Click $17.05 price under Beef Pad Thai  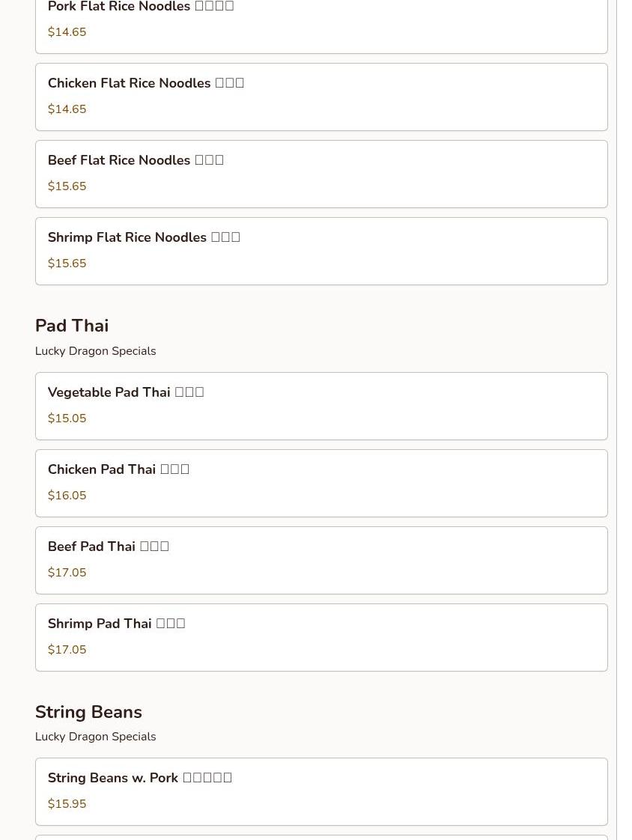tap(67, 573)
